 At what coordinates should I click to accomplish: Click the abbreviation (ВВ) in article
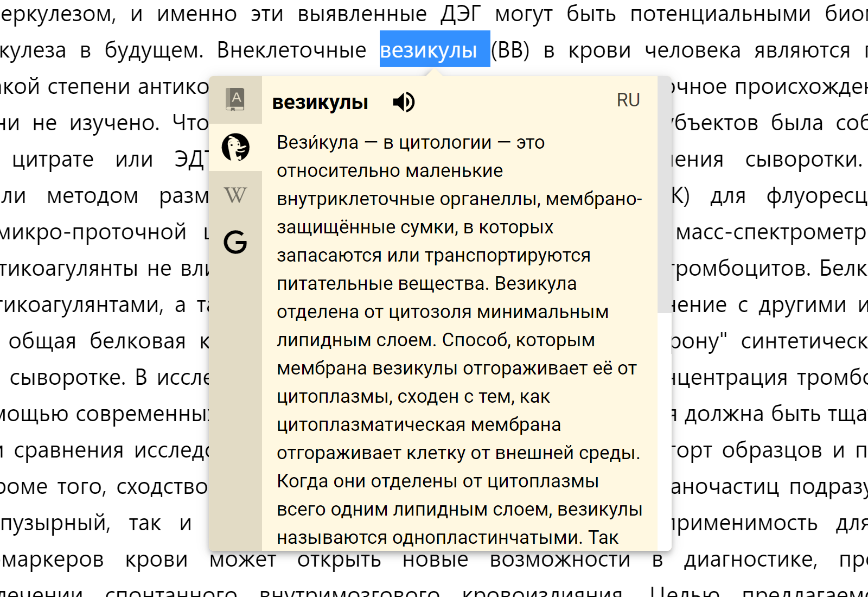click(510, 50)
